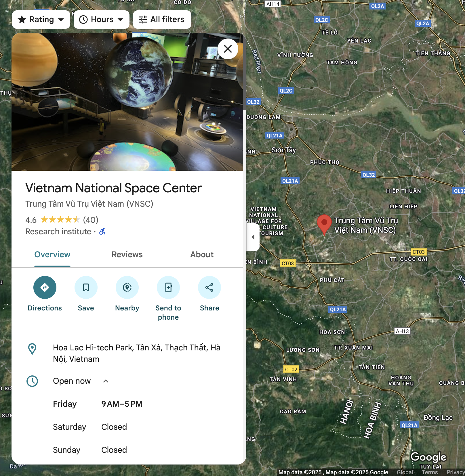Switch to the Reviews tab
The width and height of the screenshot is (465, 476).
coord(127,254)
